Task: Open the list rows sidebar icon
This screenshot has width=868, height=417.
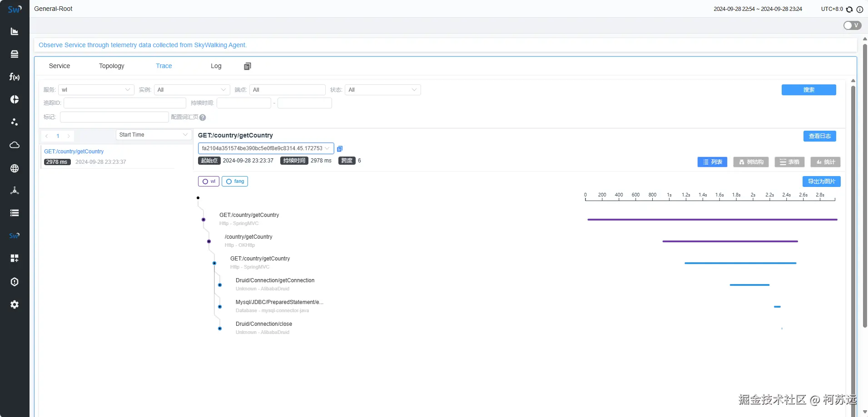Action: coord(15,213)
